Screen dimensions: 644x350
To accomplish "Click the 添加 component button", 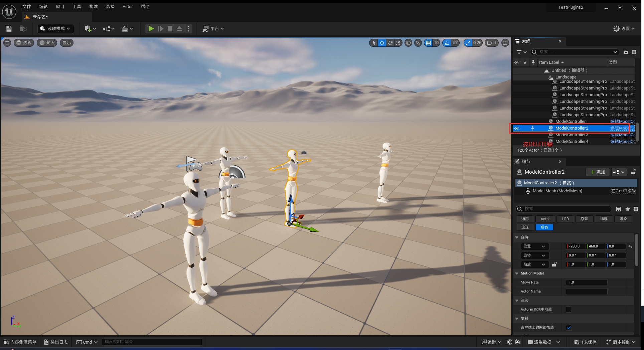I will click(598, 172).
